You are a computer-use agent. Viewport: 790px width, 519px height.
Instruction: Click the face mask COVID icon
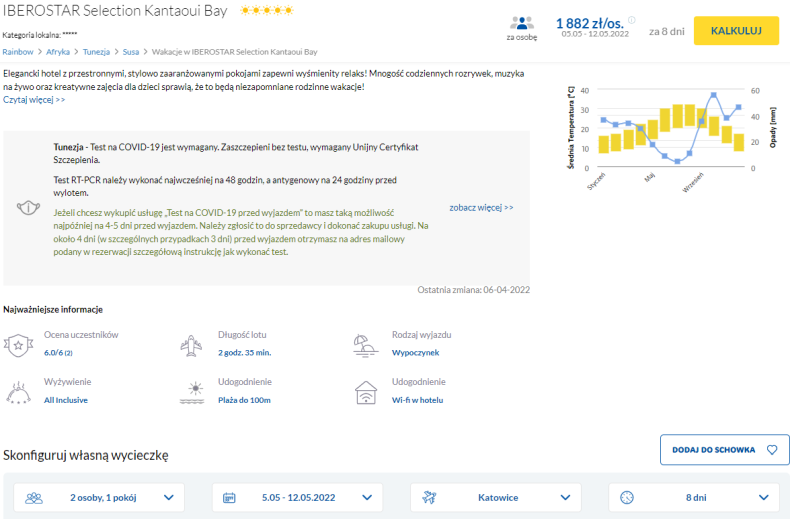coord(28,207)
